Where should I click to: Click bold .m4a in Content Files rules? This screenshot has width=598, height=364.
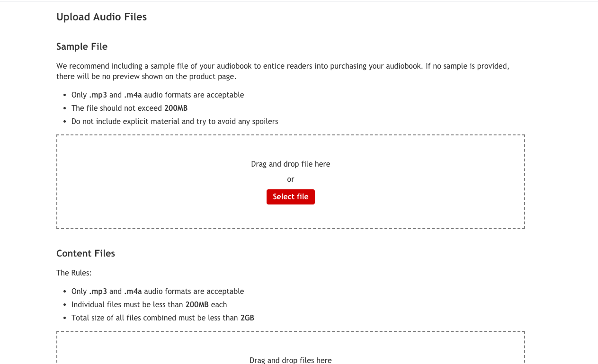(x=133, y=291)
